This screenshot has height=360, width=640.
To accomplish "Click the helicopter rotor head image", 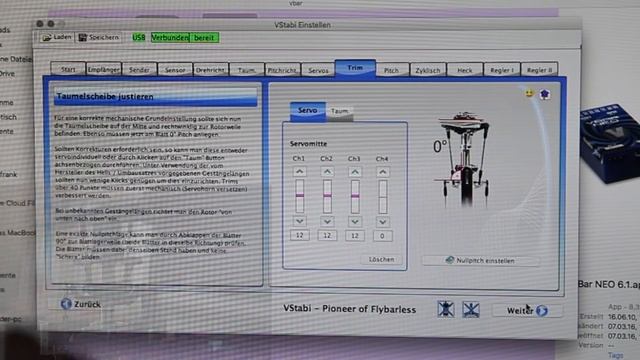I will pos(463,159).
